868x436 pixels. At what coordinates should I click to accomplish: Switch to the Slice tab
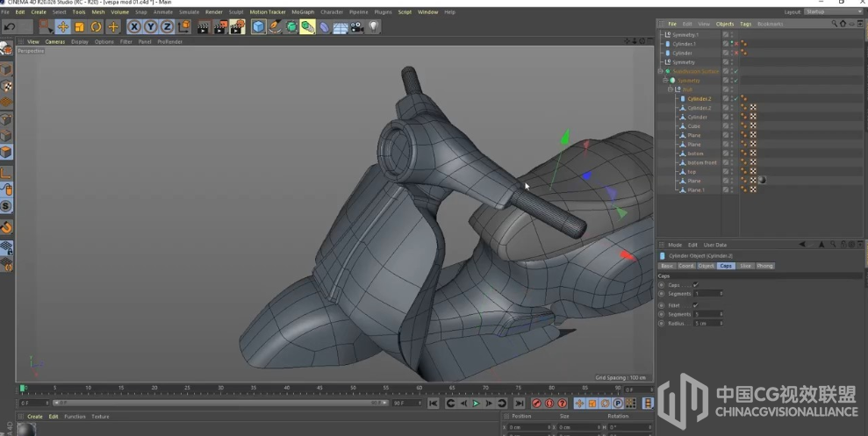(746, 266)
